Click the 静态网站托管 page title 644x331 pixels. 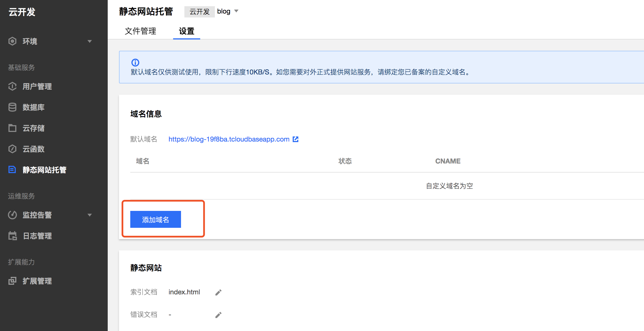click(x=146, y=12)
